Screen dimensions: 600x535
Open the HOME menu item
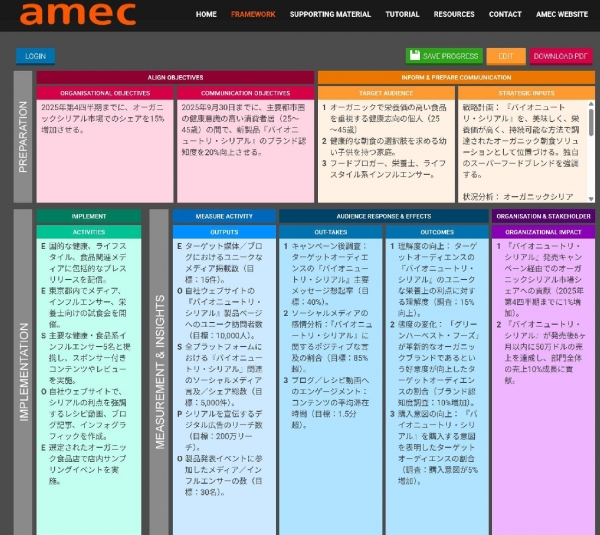[x=206, y=14]
